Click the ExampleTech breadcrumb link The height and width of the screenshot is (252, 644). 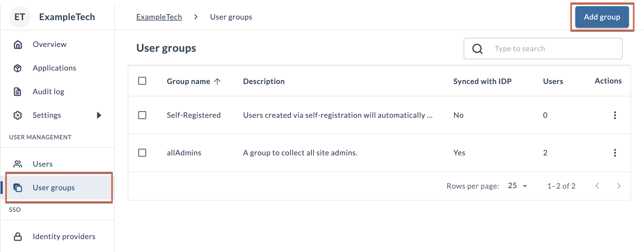(159, 17)
